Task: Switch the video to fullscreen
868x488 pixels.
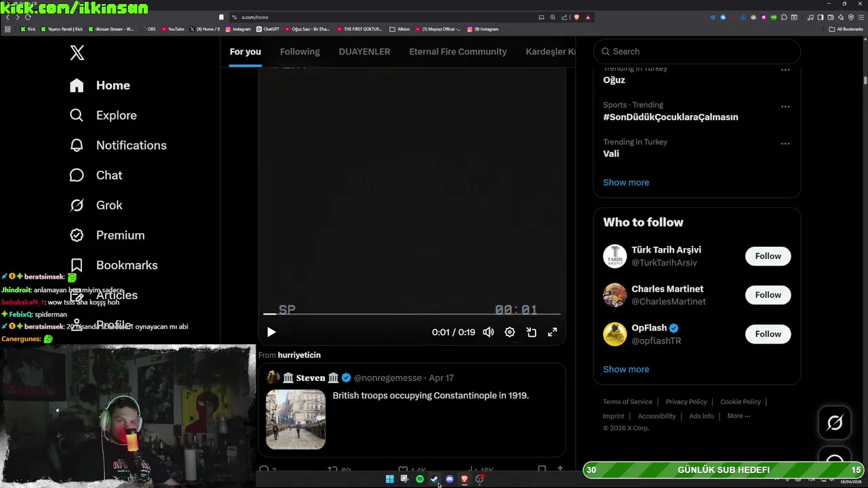Action: pos(553,332)
